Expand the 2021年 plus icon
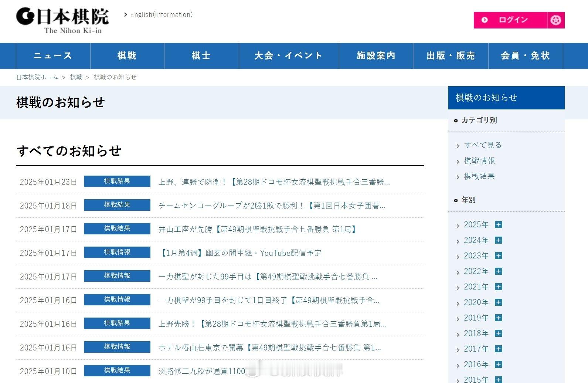The height and width of the screenshot is (383, 588). point(499,287)
